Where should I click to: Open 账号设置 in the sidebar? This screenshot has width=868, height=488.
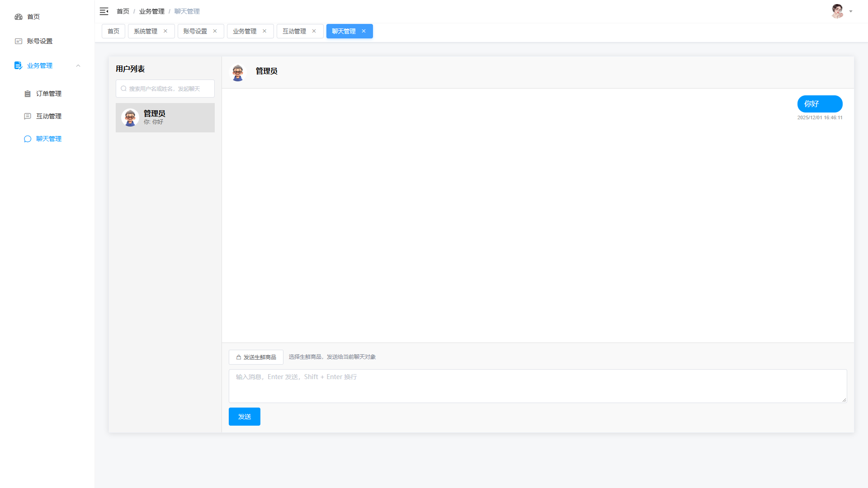tap(47, 41)
